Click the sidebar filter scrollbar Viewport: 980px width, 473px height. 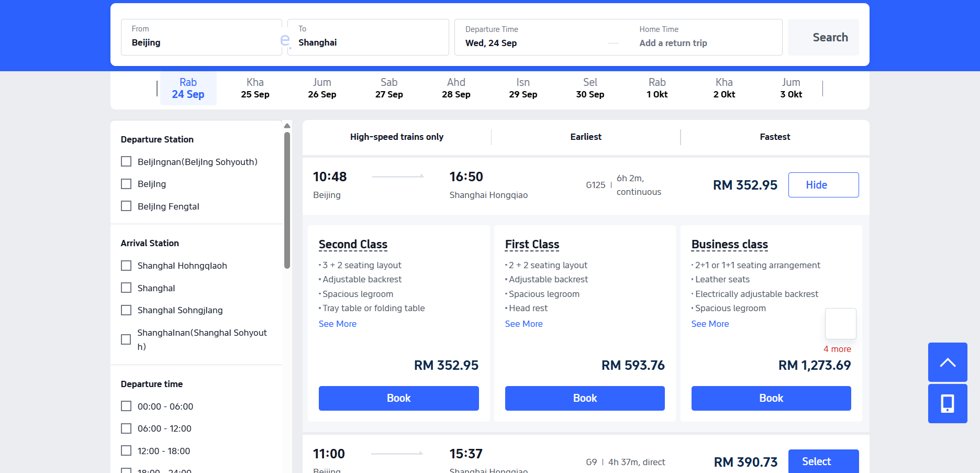[287, 199]
